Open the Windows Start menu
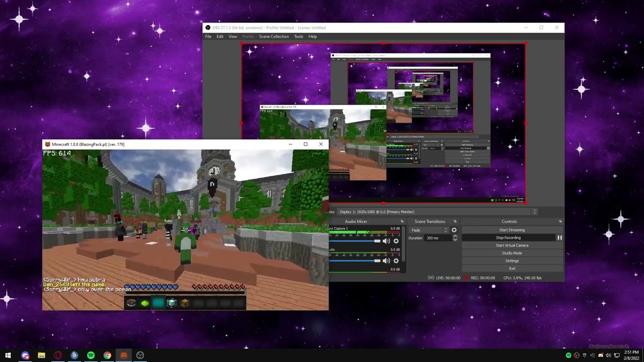The image size is (644, 362). point(8,355)
